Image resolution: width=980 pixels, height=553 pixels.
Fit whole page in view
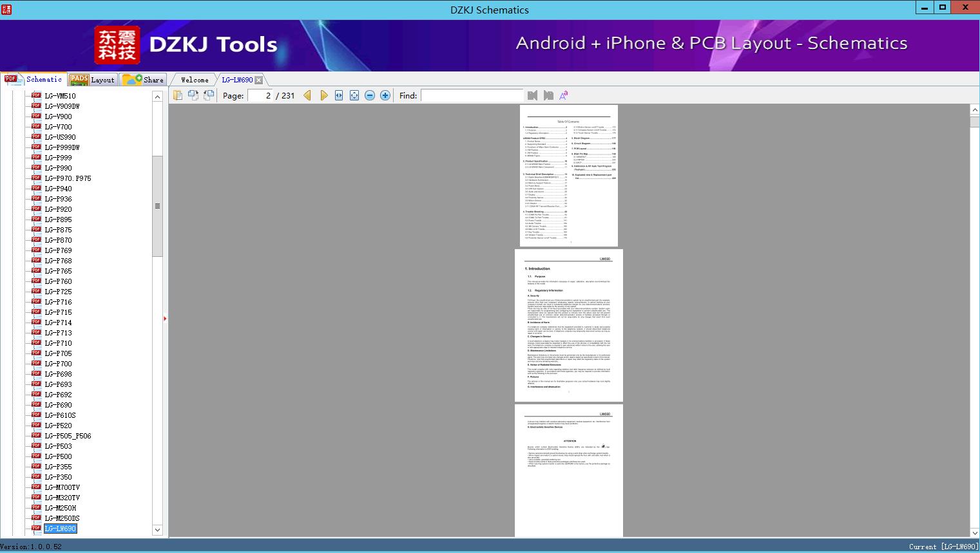pos(354,95)
